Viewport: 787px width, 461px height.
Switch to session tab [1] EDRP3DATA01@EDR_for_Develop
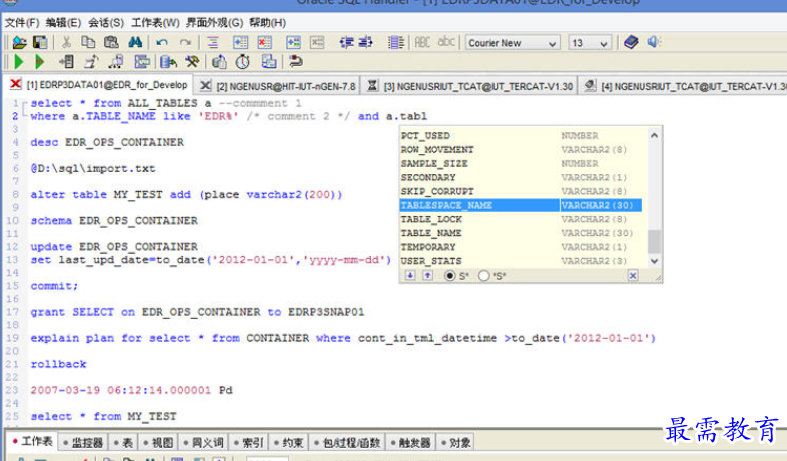(x=99, y=85)
